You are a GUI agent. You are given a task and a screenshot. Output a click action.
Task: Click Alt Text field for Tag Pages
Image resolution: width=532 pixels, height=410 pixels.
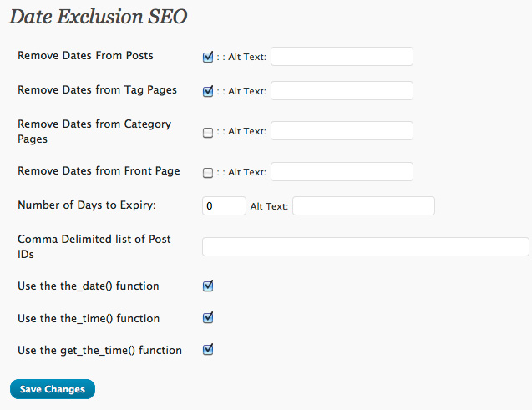342,90
